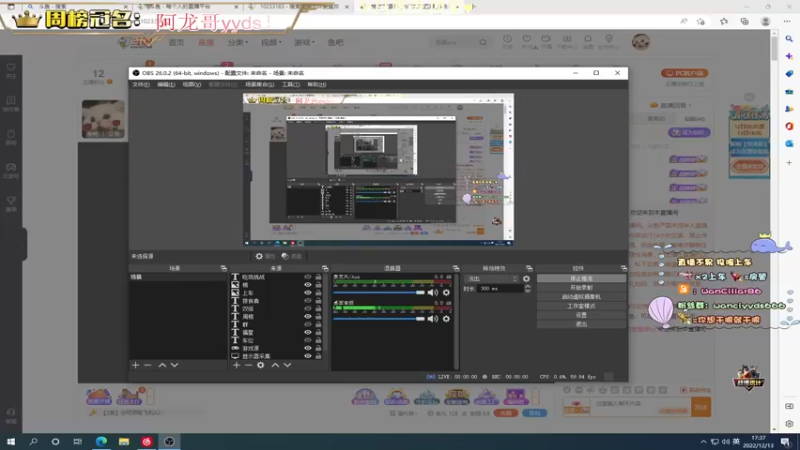The image size is (800, 450).
Task: Remove the selected source with the minus icon
Action: (x=248, y=365)
